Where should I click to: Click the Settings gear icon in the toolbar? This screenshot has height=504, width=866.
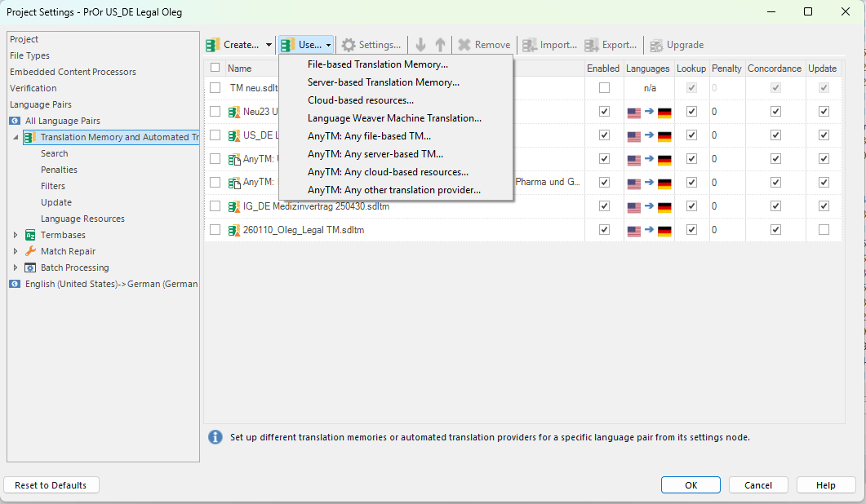pos(350,45)
